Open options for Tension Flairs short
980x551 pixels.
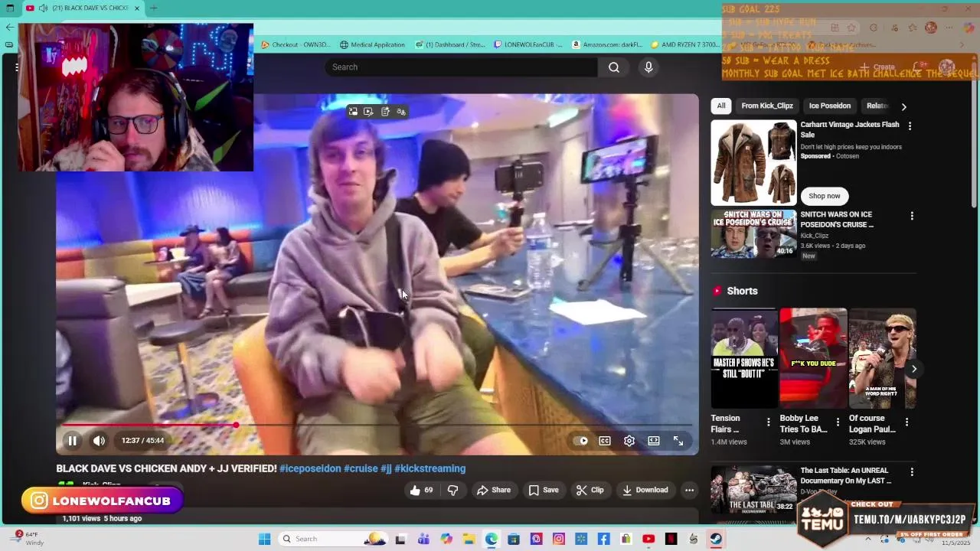(768, 422)
